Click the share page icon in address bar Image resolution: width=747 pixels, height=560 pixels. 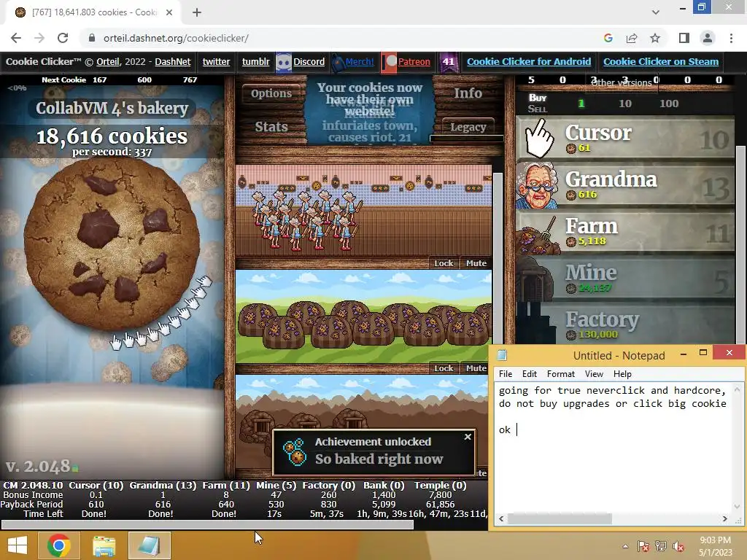632,38
